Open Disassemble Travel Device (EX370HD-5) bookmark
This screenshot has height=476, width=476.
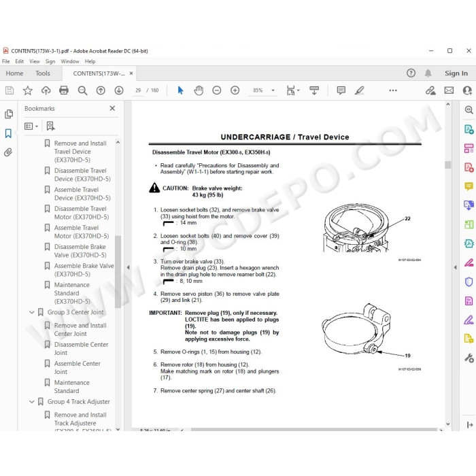tap(82, 175)
